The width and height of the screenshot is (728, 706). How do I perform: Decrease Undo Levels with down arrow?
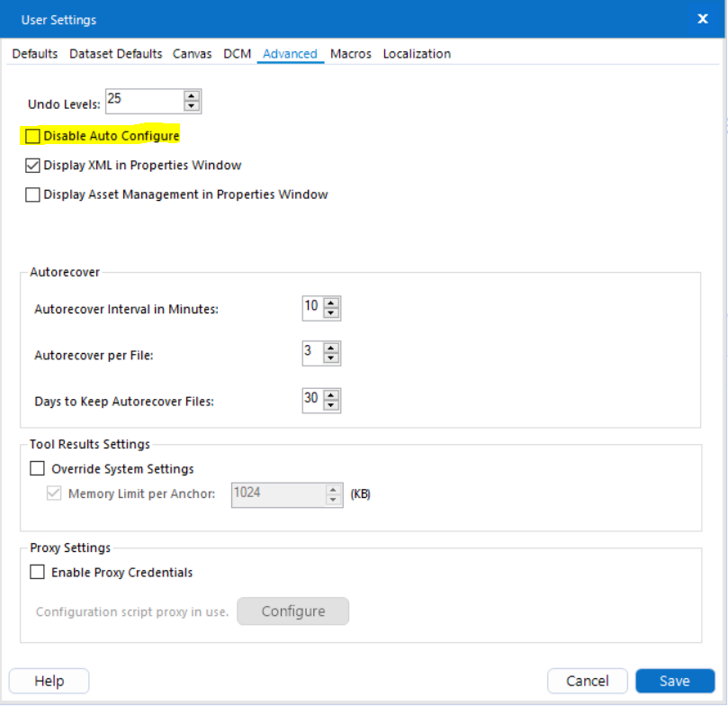[x=191, y=106]
